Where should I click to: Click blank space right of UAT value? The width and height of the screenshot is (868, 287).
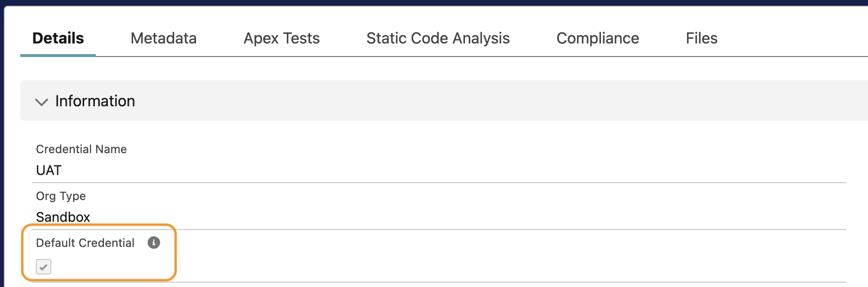pyautogui.click(x=435, y=170)
